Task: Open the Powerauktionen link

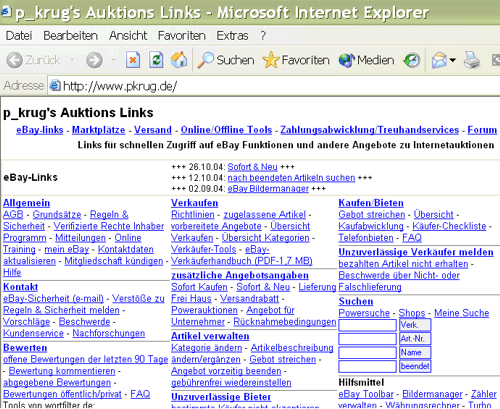Action: (x=204, y=310)
